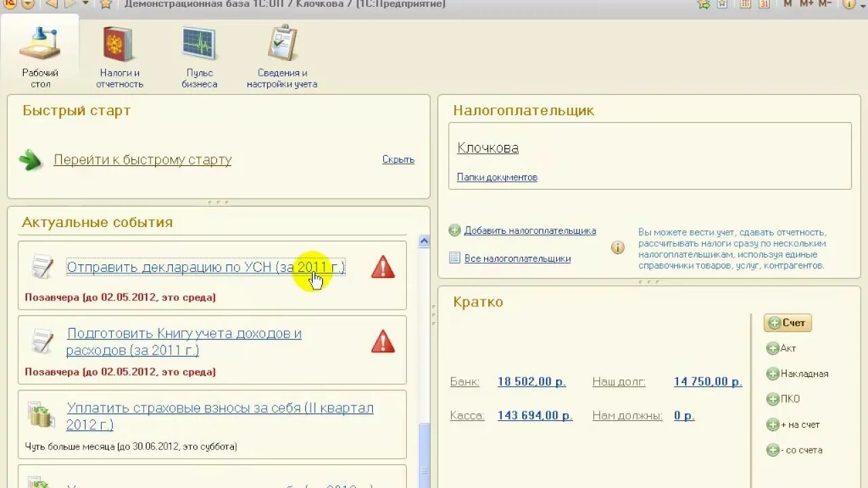Viewport: 868px width, 488px height.
Task: Open Подготовить Книгу учета доходов и расходов
Action: [184, 342]
